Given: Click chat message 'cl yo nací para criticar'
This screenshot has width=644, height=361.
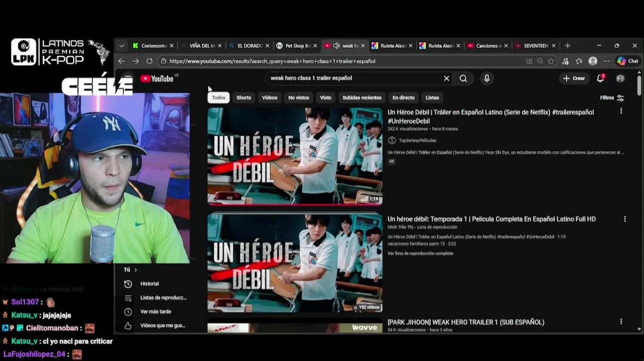Looking at the screenshot, I should tap(77, 341).
